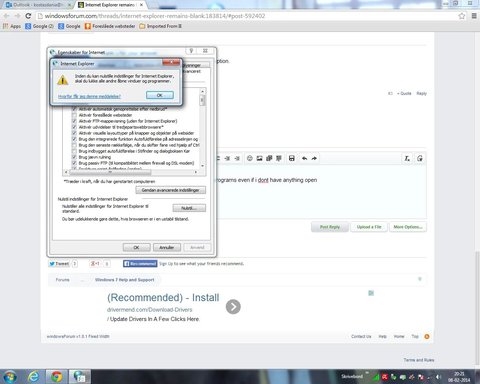Viewport: 480px width, 384px height.
Task: Click the outdent icon in the editor toolbar
Action: [227, 158]
